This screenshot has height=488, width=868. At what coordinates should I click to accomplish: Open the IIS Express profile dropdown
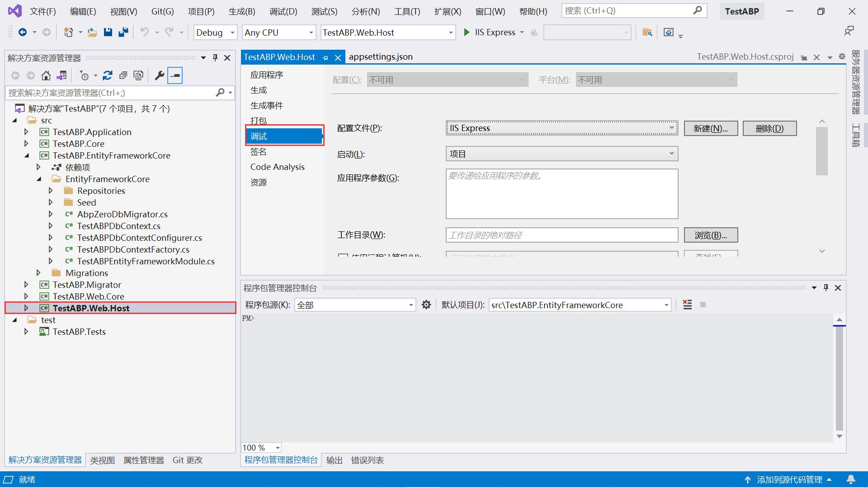pos(561,128)
